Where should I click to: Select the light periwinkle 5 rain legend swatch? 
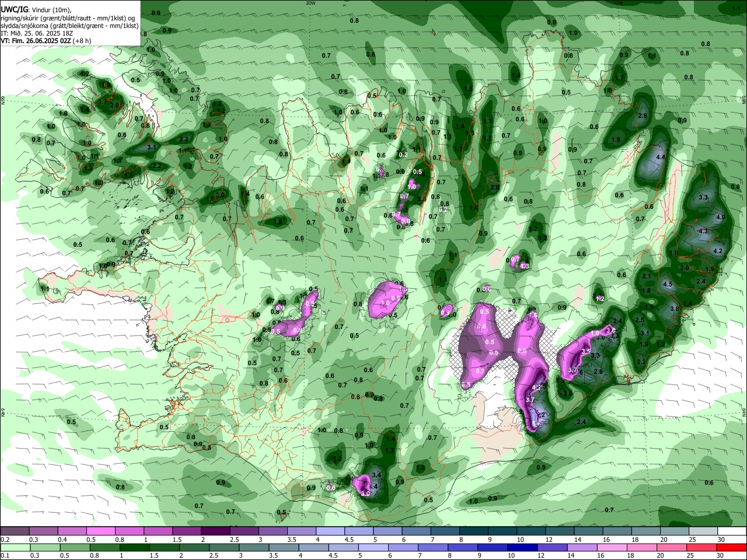pyautogui.click(x=373, y=547)
